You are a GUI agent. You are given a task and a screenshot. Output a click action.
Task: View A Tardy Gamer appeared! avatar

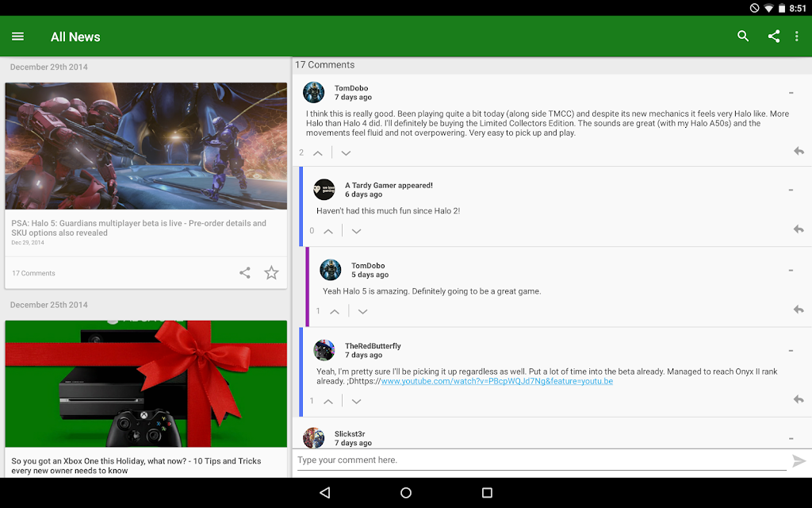324,189
